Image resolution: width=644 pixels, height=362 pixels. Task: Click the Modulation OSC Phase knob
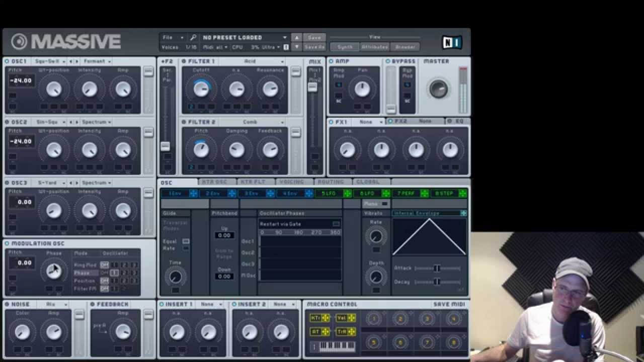[54, 271]
